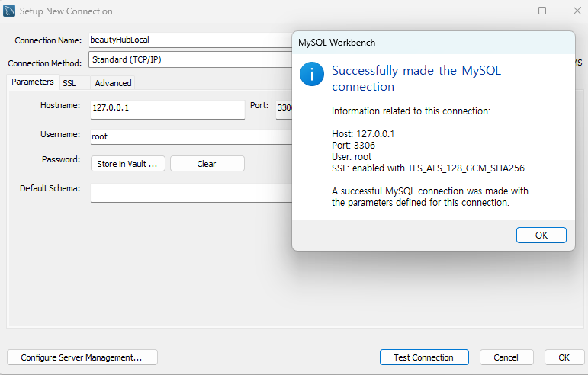Click the Username field containing root
The image size is (588, 375).
[191, 136]
